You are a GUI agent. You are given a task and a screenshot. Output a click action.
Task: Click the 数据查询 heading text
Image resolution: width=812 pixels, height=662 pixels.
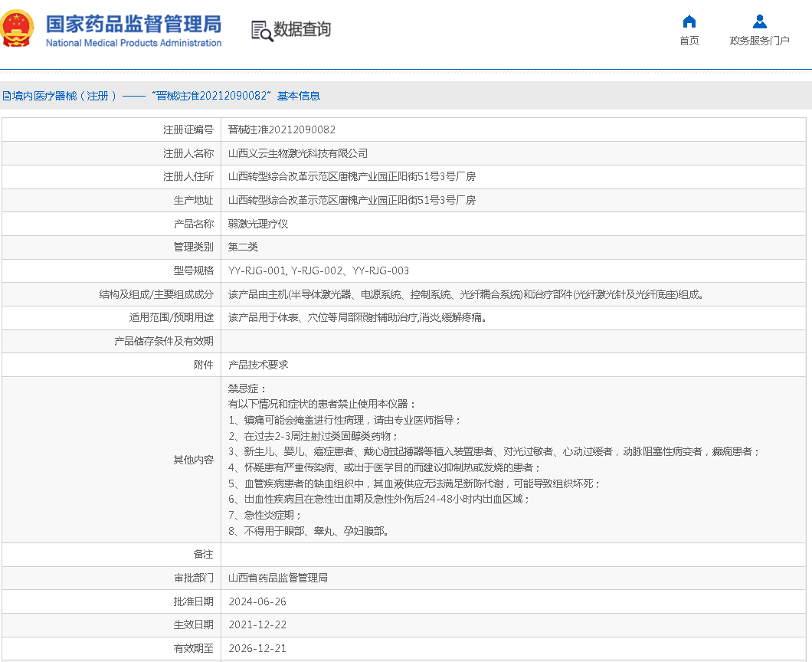(x=303, y=30)
